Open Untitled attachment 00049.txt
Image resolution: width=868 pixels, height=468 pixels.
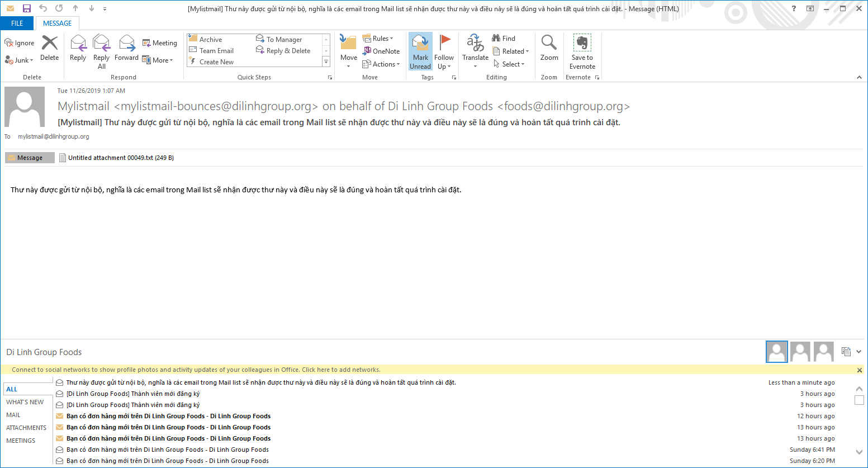click(x=116, y=158)
